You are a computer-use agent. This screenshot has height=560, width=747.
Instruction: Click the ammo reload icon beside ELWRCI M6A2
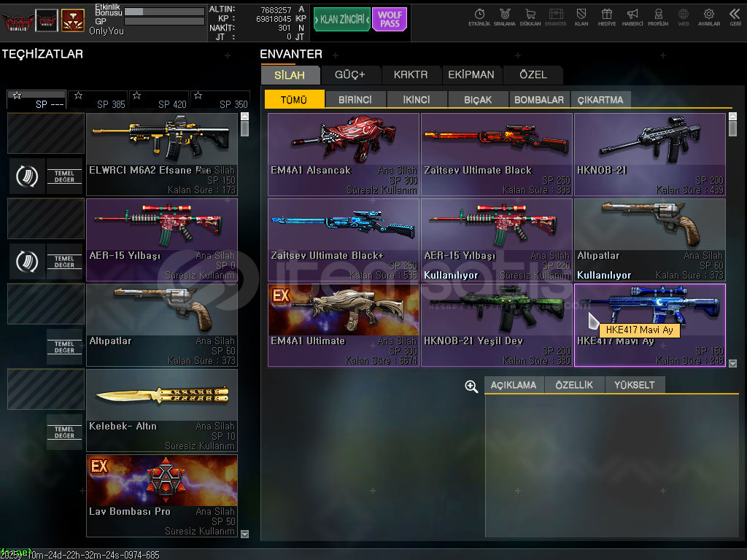[27, 176]
